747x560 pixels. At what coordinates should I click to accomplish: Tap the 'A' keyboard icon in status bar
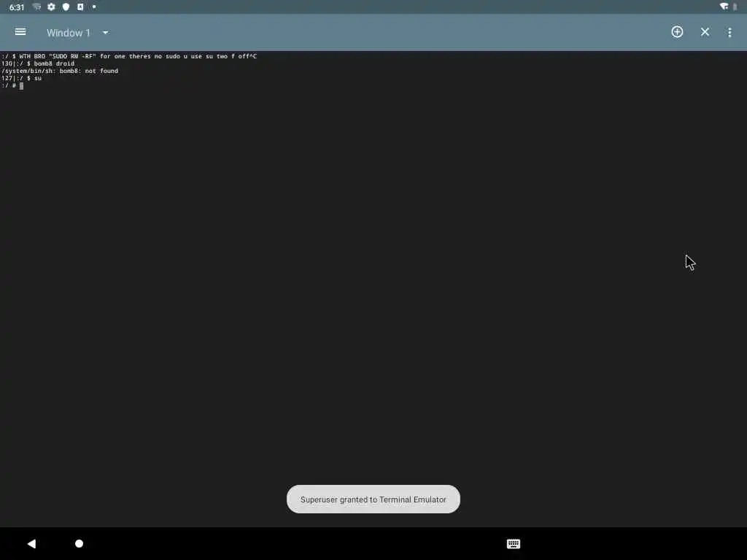pos(80,7)
